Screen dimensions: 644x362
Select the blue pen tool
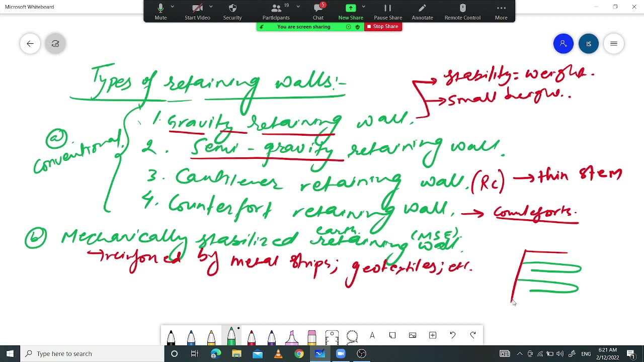pos(191,337)
